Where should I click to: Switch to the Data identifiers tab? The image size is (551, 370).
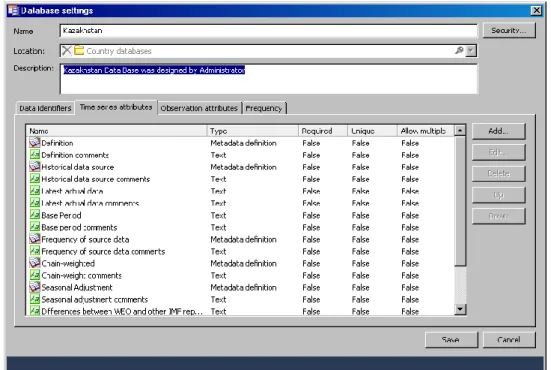[x=45, y=108]
